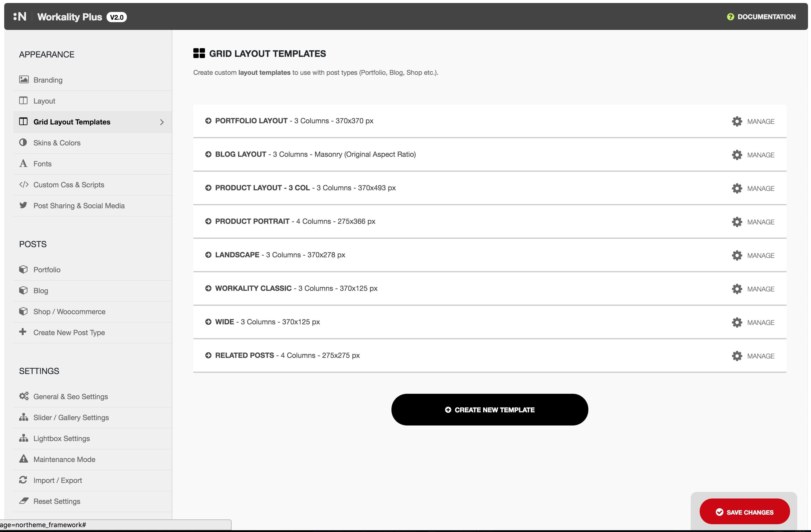Click the Fonts letter A icon
Screen dimensions: 811x532
coord(23,163)
